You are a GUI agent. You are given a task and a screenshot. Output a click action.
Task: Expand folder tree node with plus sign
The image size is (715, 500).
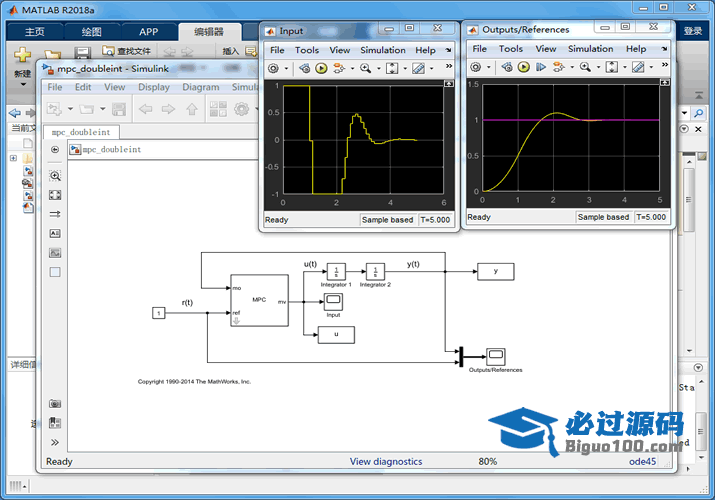pyautogui.click(x=13, y=158)
